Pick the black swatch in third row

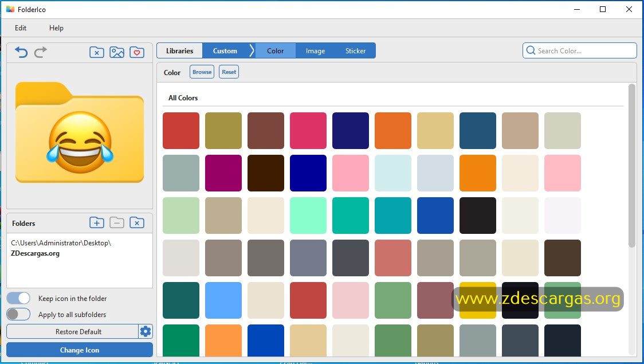[x=478, y=216]
